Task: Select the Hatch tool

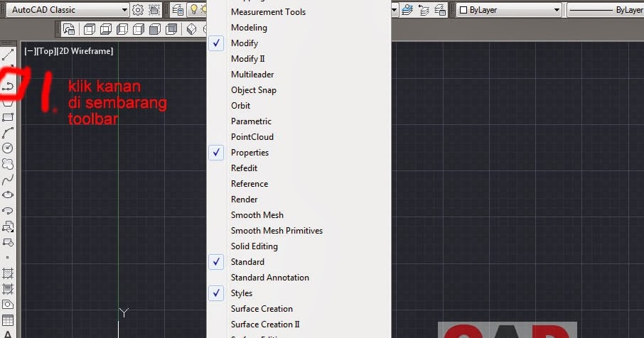Action: (8, 273)
